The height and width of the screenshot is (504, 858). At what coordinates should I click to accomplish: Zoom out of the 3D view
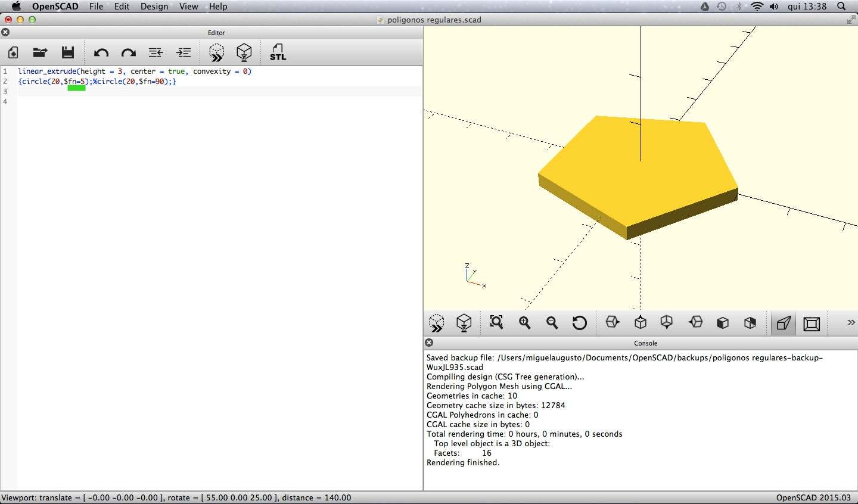point(552,322)
